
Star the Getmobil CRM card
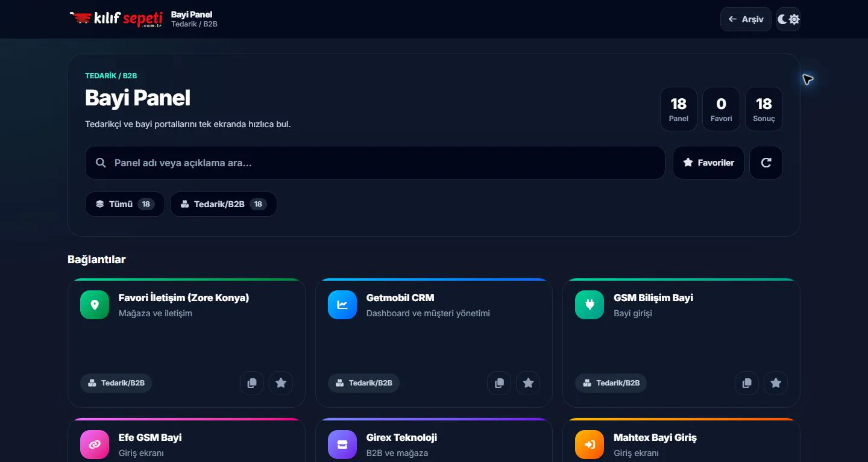pyautogui.click(x=528, y=383)
